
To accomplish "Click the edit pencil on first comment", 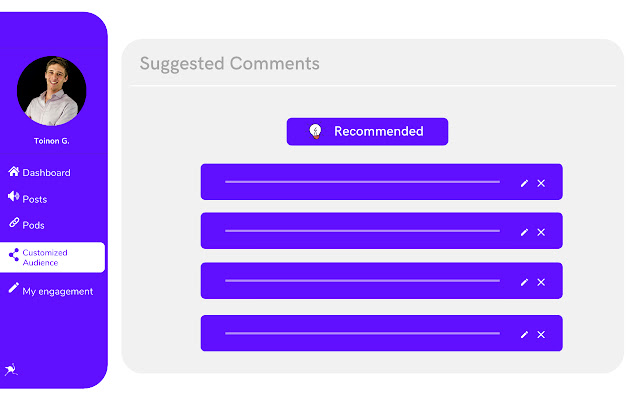I will pos(524,183).
